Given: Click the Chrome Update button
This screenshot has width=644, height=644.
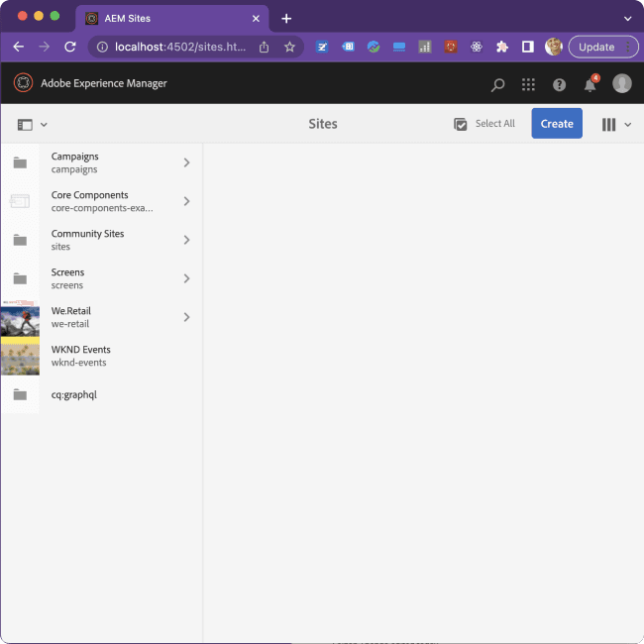Looking at the screenshot, I should (x=596, y=47).
